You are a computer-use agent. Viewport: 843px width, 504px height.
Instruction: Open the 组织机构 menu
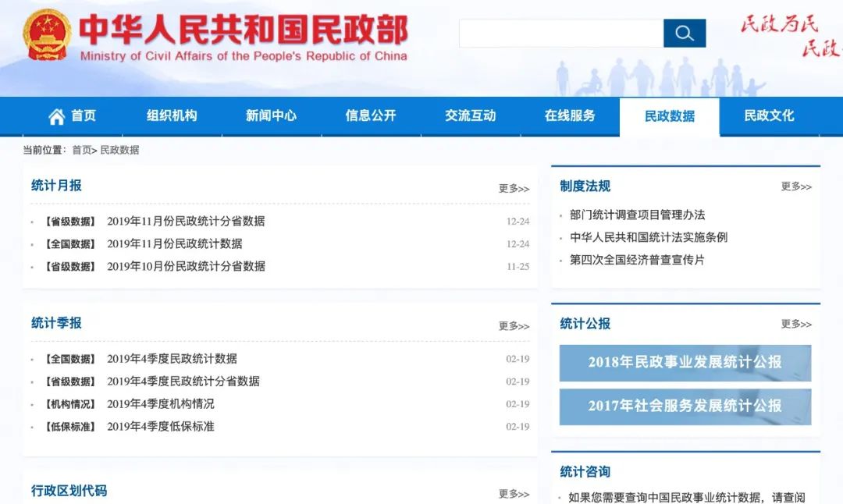click(172, 115)
